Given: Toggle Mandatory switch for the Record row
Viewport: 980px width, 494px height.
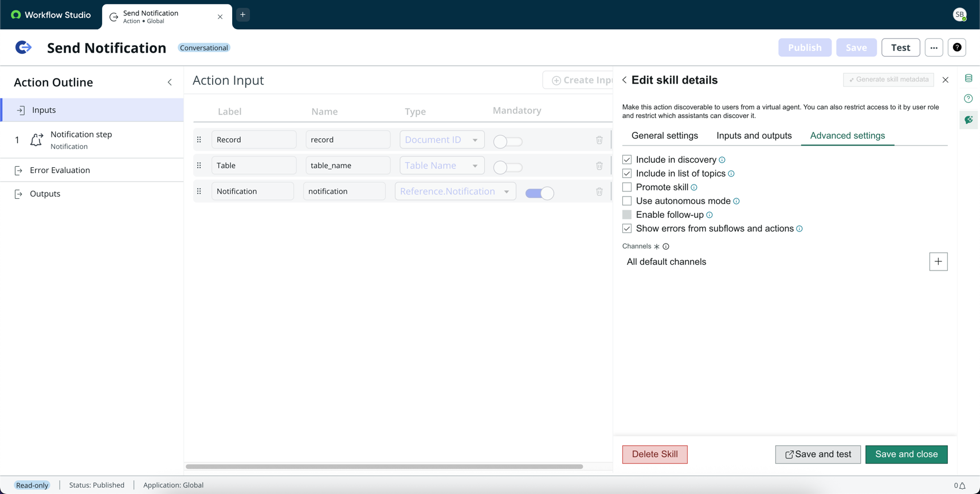Looking at the screenshot, I should (x=508, y=142).
